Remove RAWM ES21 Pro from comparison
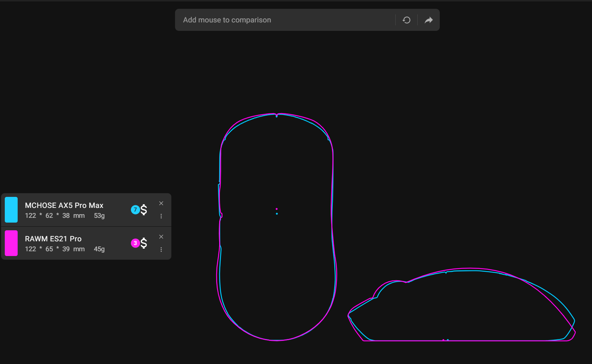This screenshot has height=364, width=592. (x=161, y=237)
